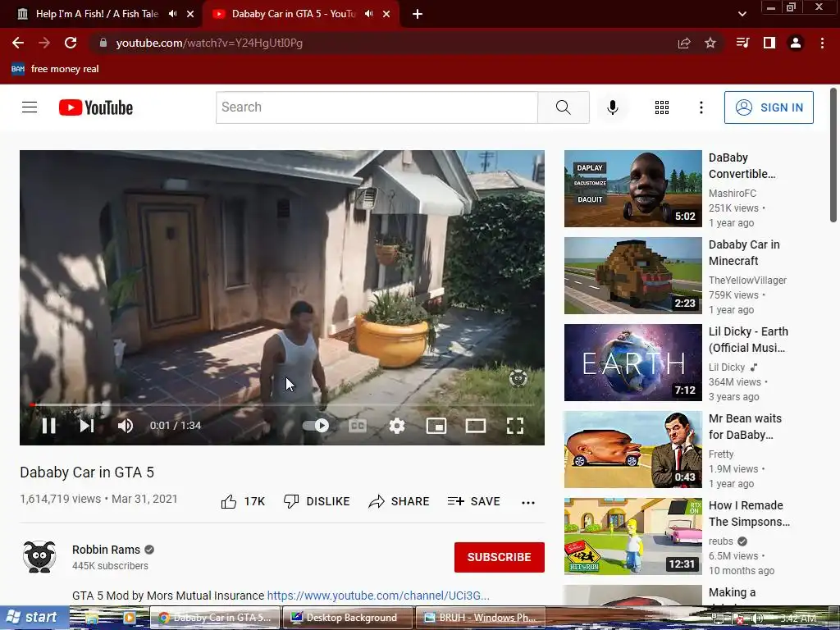Go back in browser history

point(18,43)
